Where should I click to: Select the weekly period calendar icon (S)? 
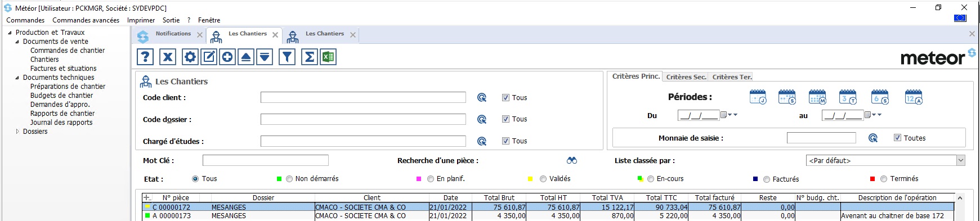click(x=787, y=97)
